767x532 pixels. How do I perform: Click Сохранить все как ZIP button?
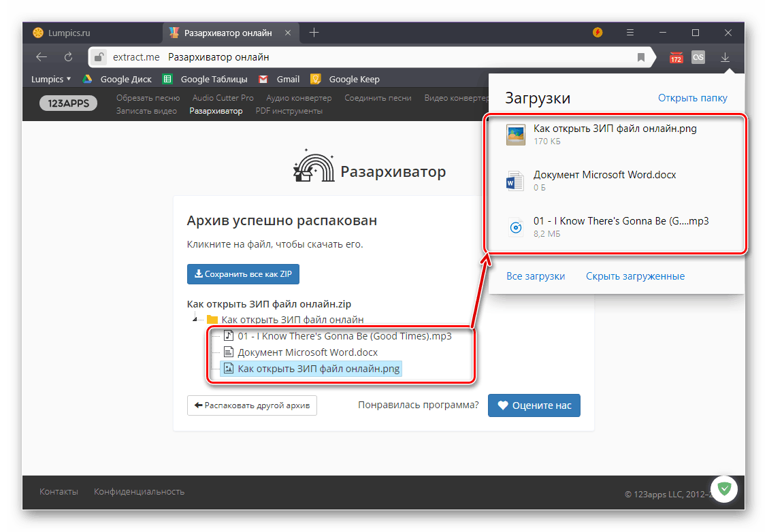[243, 273]
